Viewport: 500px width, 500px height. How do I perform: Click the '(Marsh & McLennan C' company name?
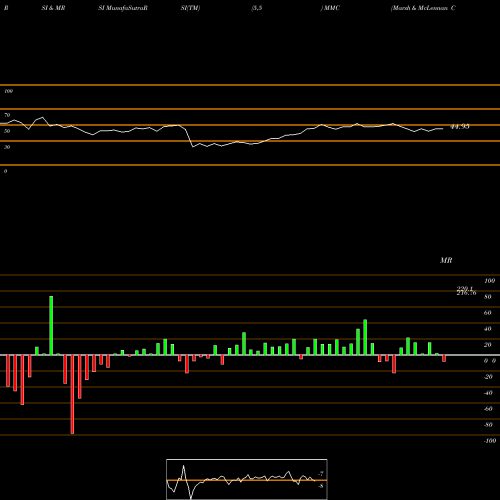[x=423, y=8]
